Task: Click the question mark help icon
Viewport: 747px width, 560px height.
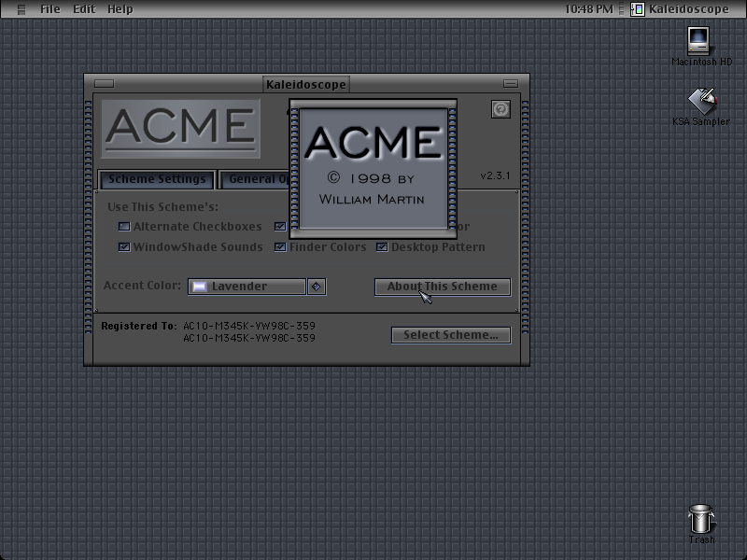Action: pyautogui.click(x=500, y=109)
